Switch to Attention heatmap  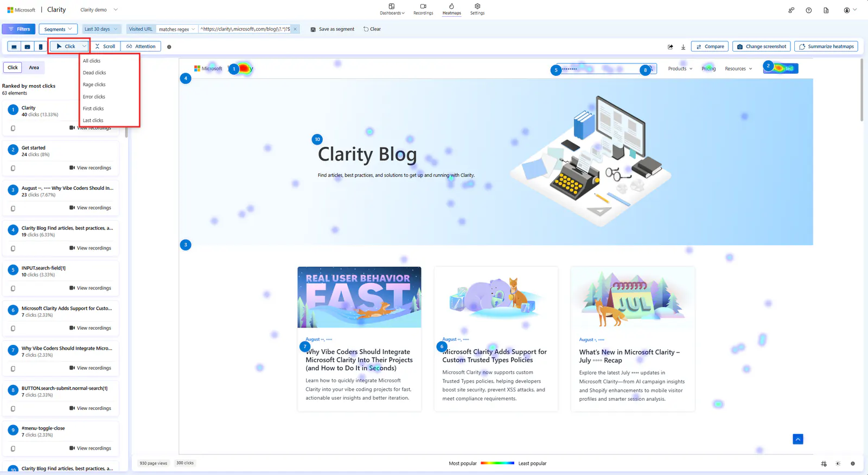pos(141,47)
